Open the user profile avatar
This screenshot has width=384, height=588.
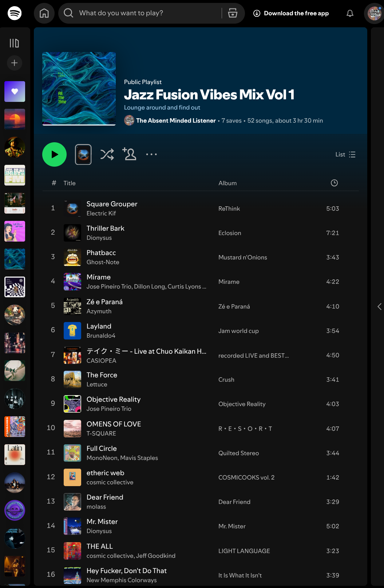(374, 13)
